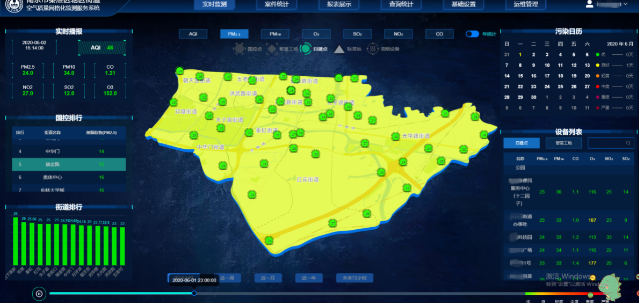The image size is (644, 305).
Task: Click the 标准站 triangle icon
Action: point(339,49)
